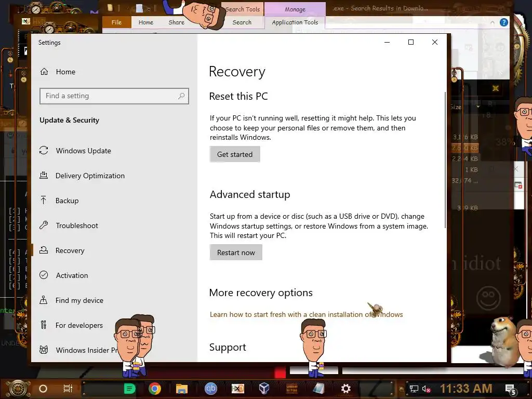This screenshot has width=532, height=399.
Task: Open Home tab in Explorer ribbon
Action: click(146, 22)
